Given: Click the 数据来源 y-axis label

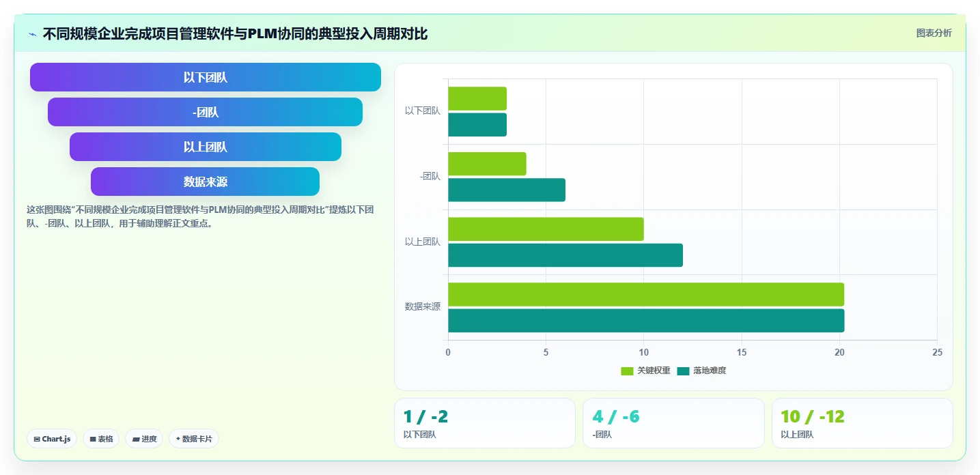Looking at the screenshot, I should pyautogui.click(x=423, y=306).
